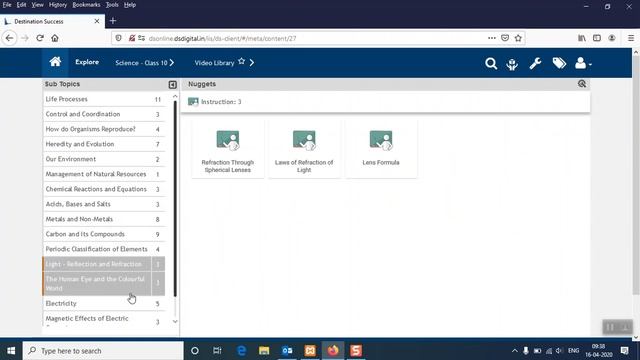The image size is (640, 360).
Task: Open the user profile menu icon
Action: tap(583, 63)
